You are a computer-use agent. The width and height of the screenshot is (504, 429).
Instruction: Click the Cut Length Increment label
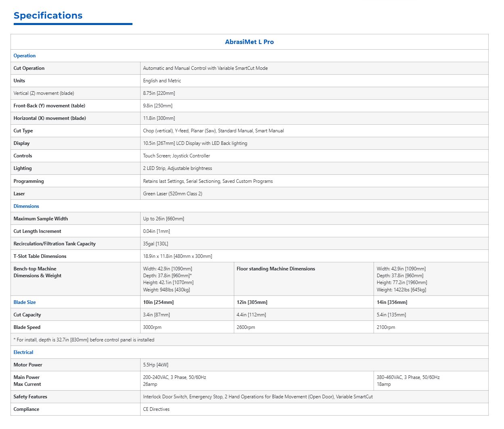[38, 231]
